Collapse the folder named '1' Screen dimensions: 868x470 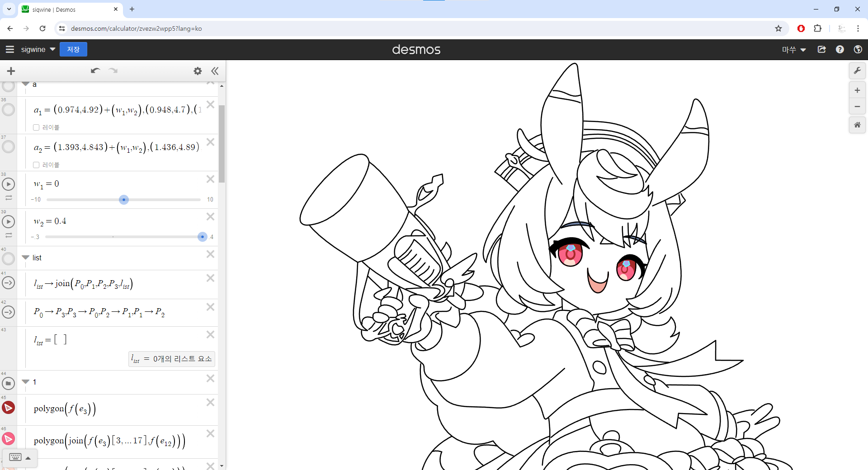(26, 382)
